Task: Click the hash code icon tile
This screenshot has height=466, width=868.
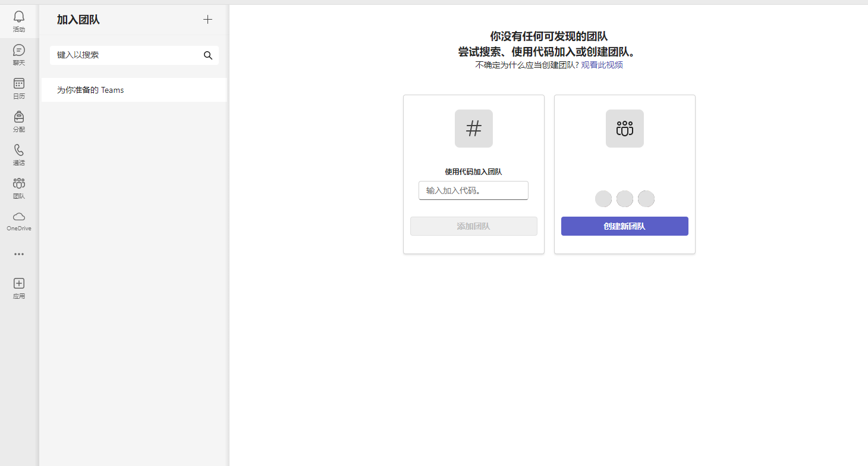Action: (x=474, y=129)
